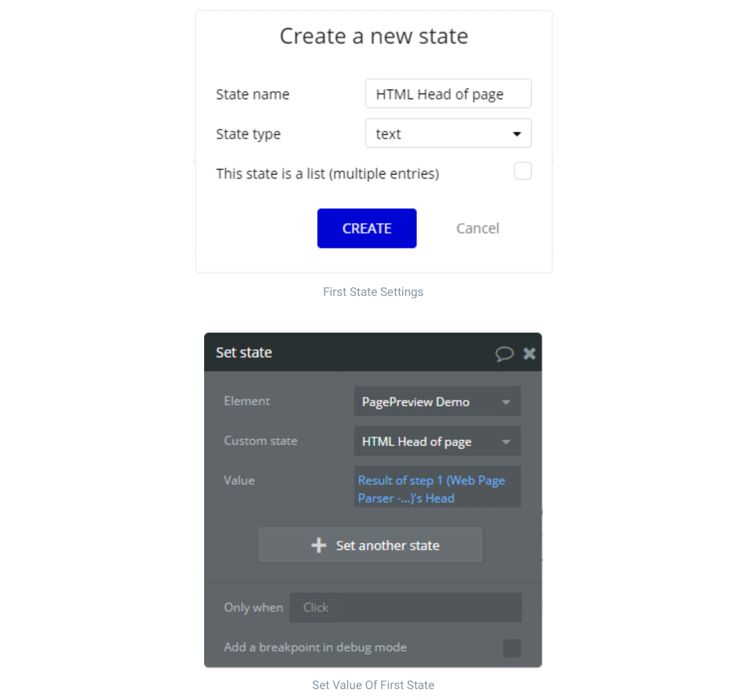Expand the Element dropdown showing PagePreview Demo

[437, 401]
